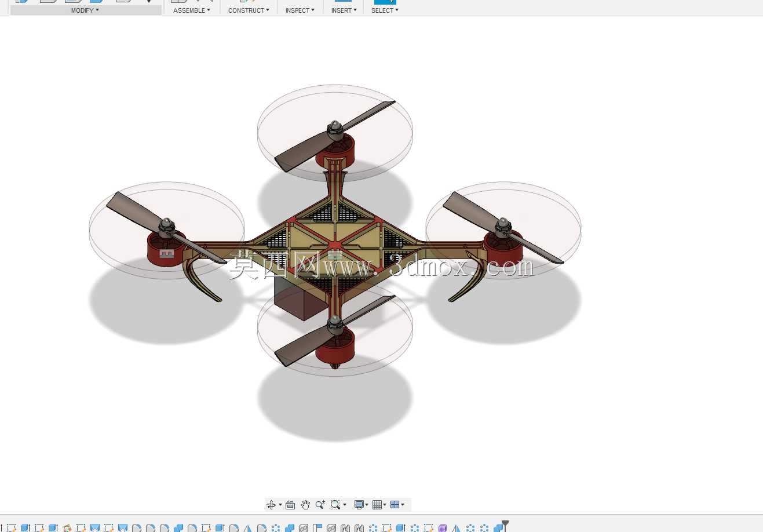Expand the Zoom Window dropdown arrow
763x532 pixels.
(345, 505)
